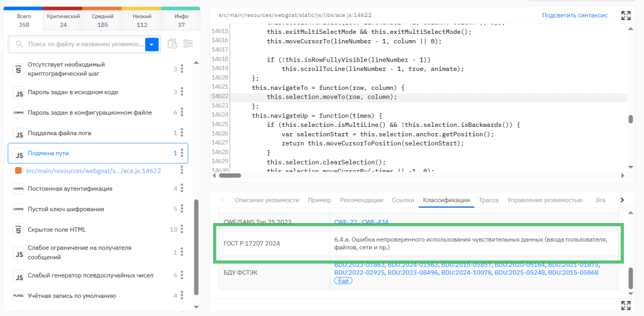Viewport: 644px width, 316px height.
Task: Switch to the Пример tab
Action: [x=319, y=200]
